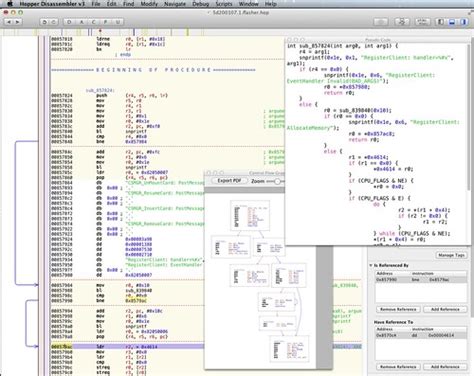
Task: Click the 'r0 = sub_839840(0x10)' pseudo code line
Action: (358, 110)
